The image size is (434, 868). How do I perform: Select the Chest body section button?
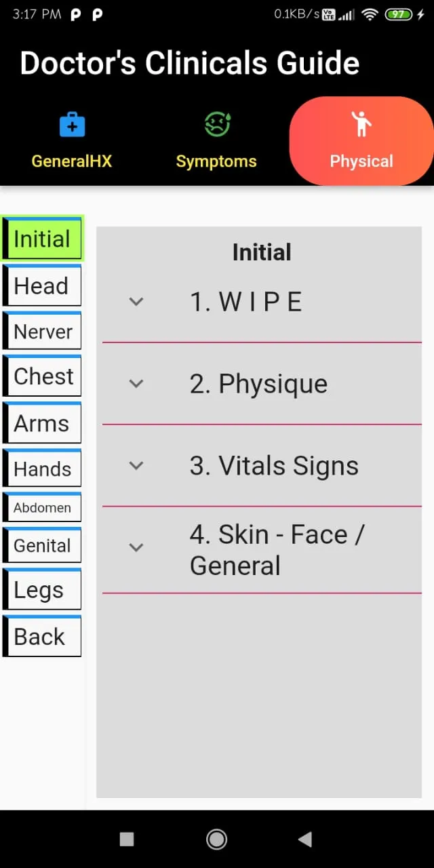[42, 376]
